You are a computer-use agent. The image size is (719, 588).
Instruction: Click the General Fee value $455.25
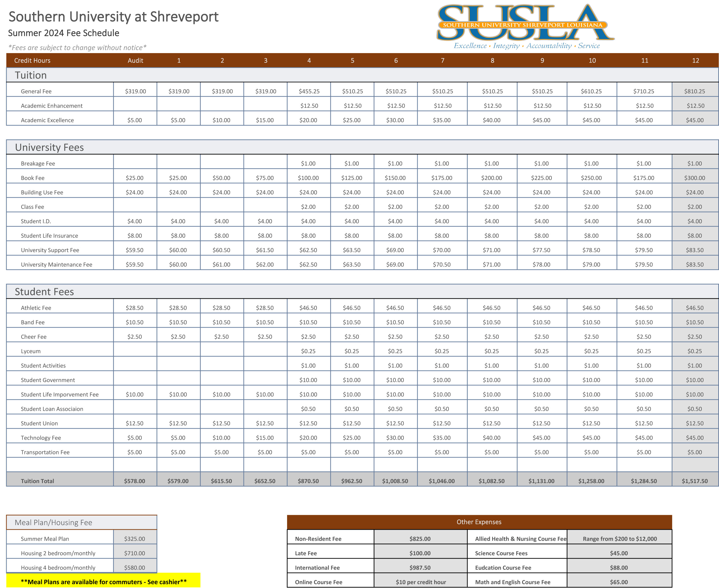(309, 91)
